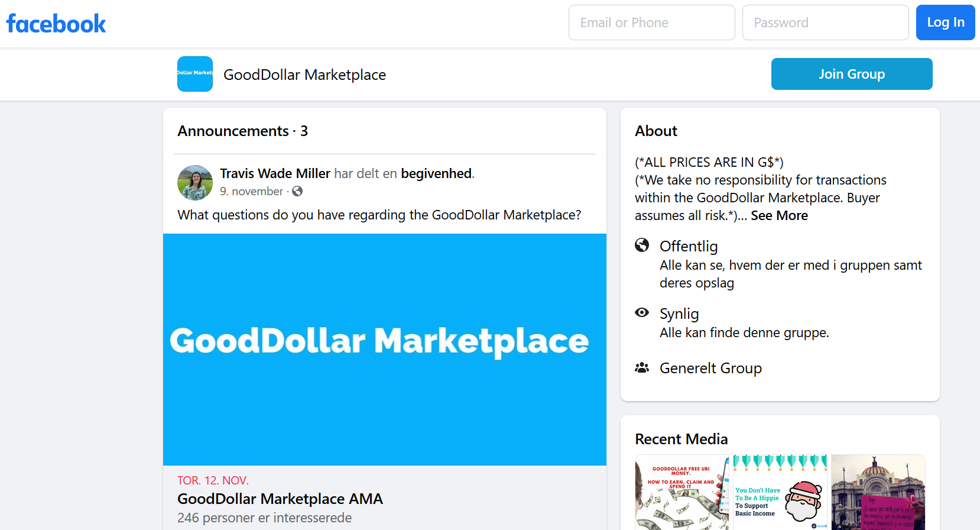This screenshot has height=530, width=980.
Task: Click 'Alle kan finde denne gruppe.' text
Action: (744, 332)
